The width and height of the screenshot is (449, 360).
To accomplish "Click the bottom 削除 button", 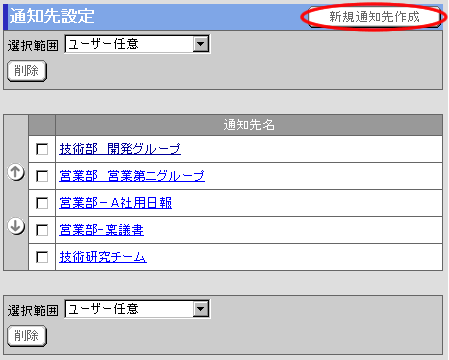I will [27, 336].
